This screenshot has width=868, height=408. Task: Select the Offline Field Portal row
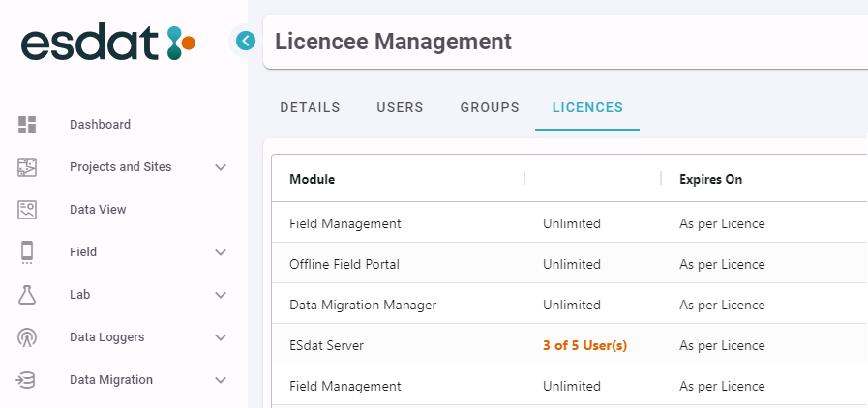(570, 264)
